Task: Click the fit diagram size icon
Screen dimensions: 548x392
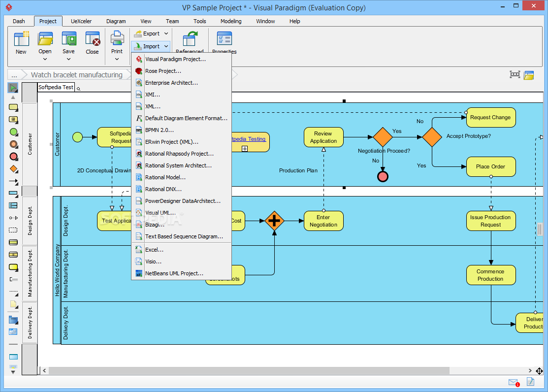Action: pyautogui.click(x=515, y=74)
